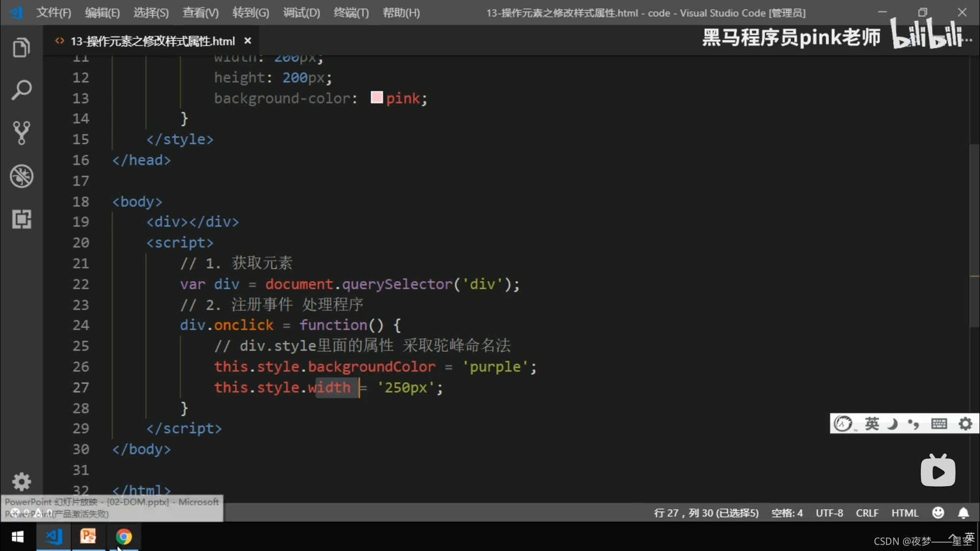Viewport: 980px width, 551px height.
Task: Open the 终端(T) menu
Action: point(351,13)
